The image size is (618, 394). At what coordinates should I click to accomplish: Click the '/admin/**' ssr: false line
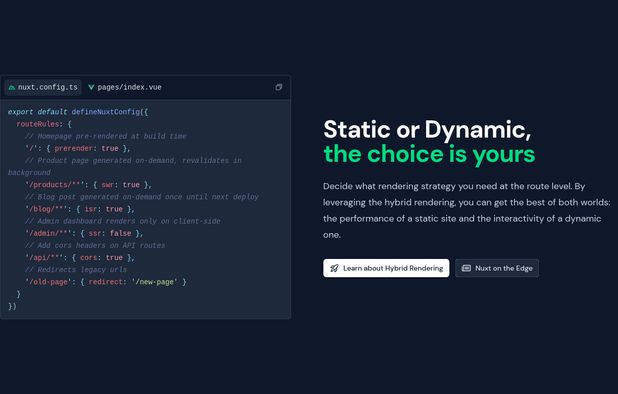84,233
